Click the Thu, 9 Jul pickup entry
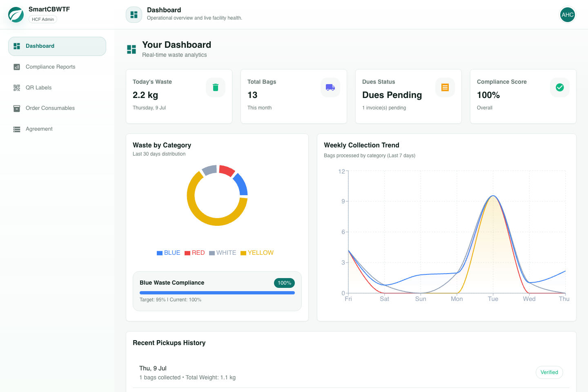This screenshot has height=392, width=588. (x=351, y=373)
